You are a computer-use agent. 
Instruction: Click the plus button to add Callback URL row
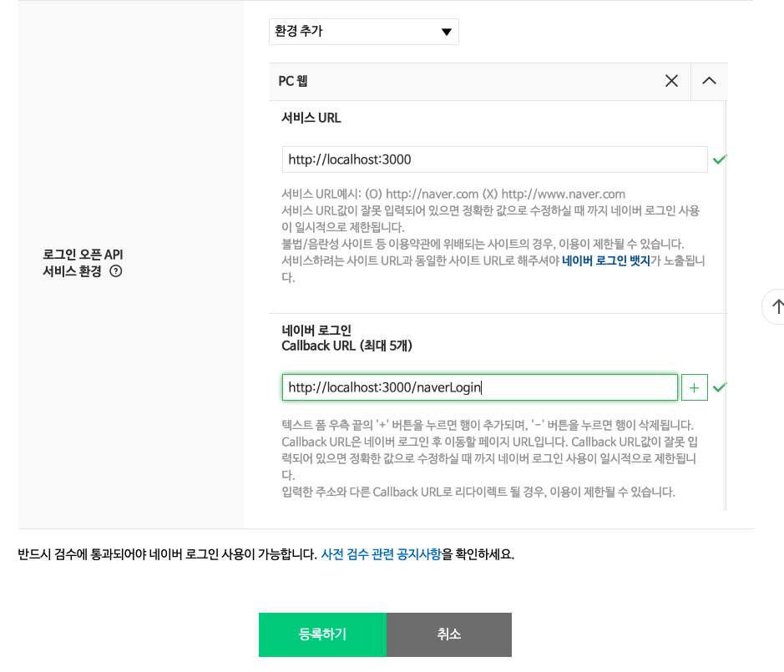pyautogui.click(x=694, y=387)
